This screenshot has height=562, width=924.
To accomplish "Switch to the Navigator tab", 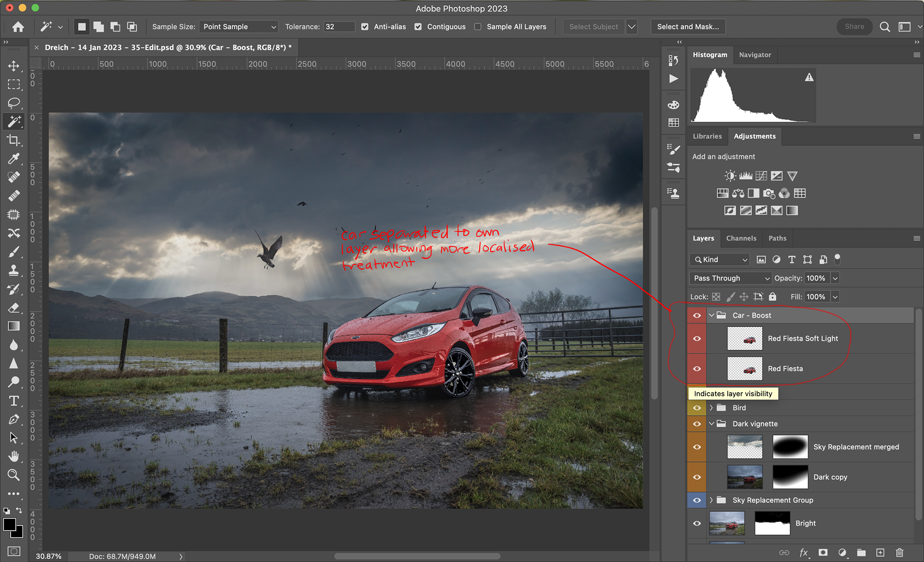I will (x=755, y=55).
